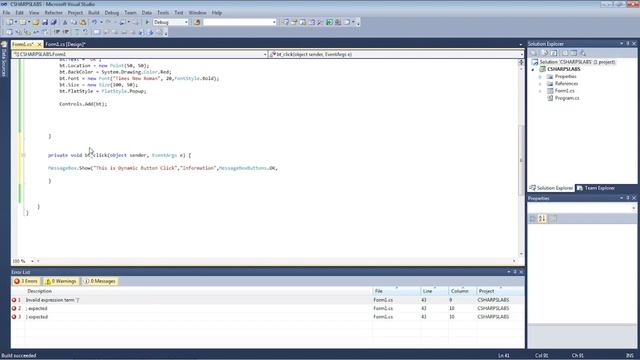Click the New Project toolbar icon
The width and height of the screenshot is (640, 360).
9,22
